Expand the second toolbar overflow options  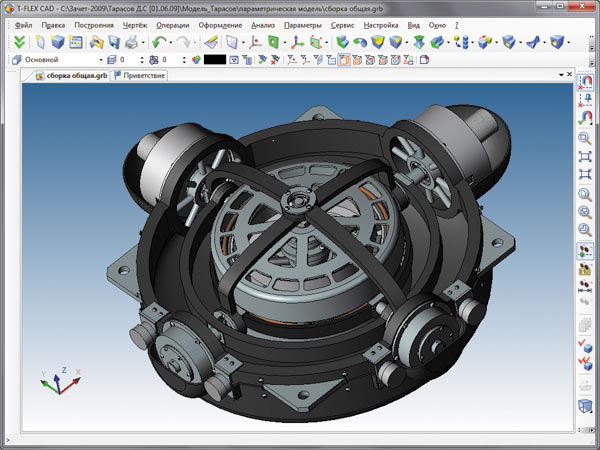592,61
